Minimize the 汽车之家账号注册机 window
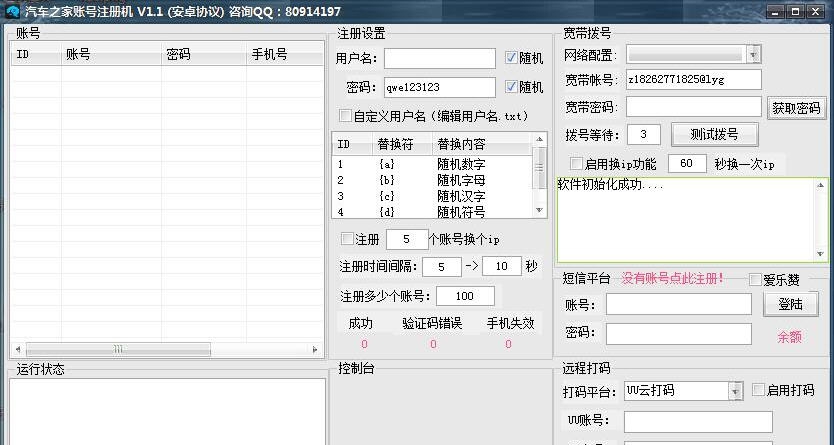This screenshot has height=445, width=834. 776,11
